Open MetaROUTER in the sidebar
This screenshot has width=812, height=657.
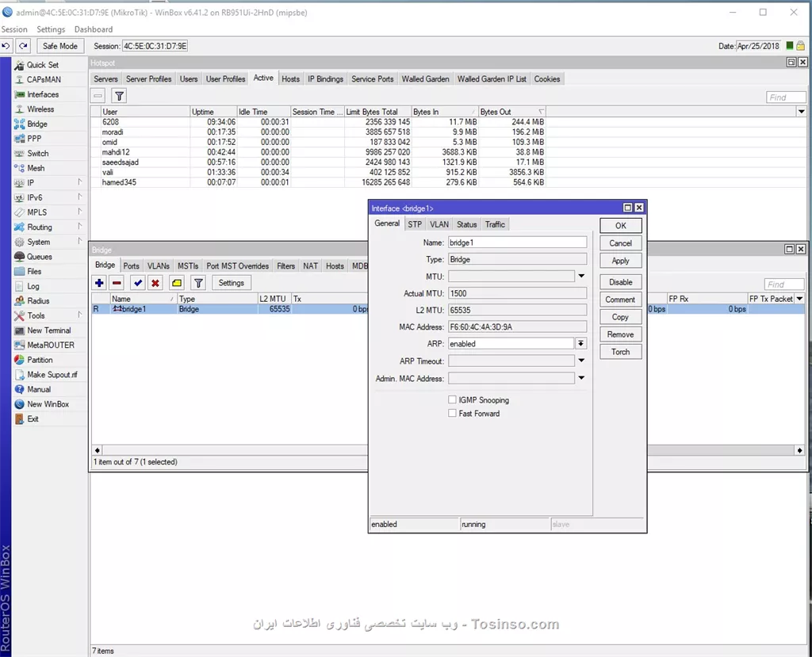51,346
